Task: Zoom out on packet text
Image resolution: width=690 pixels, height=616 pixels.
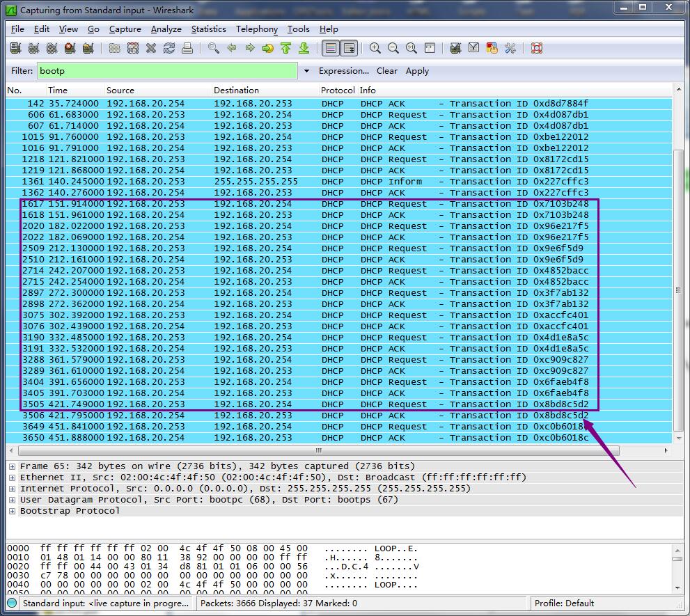Action: [393, 48]
